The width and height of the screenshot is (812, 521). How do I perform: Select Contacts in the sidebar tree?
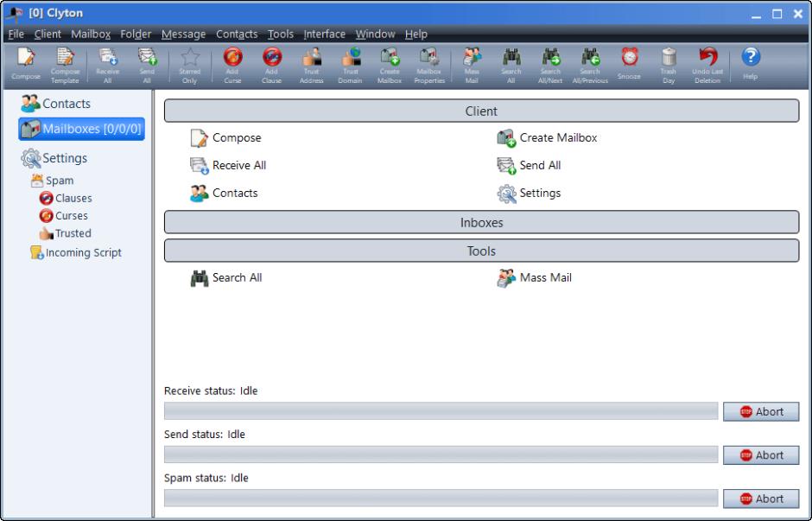[x=56, y=104]
